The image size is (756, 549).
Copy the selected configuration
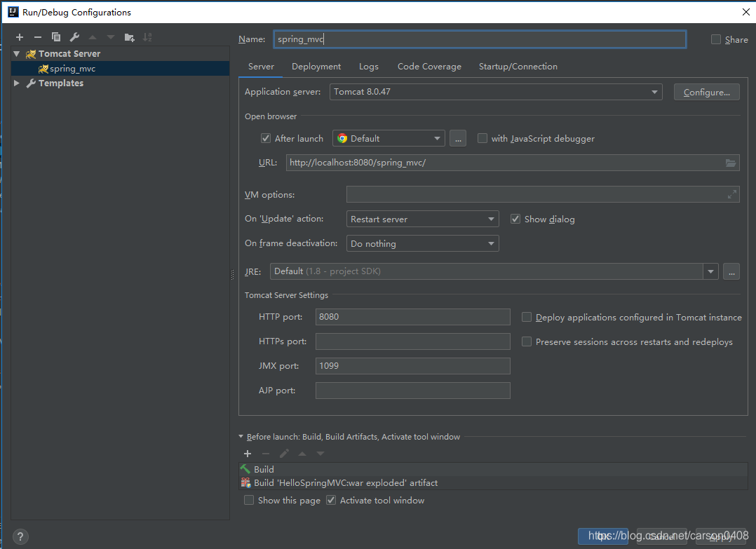(56, 37)
